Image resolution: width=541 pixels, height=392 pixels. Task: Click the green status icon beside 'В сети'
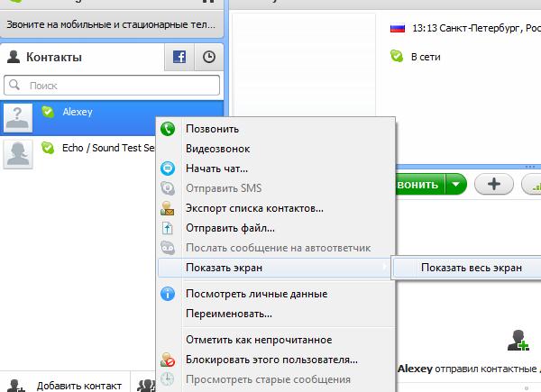397,56
